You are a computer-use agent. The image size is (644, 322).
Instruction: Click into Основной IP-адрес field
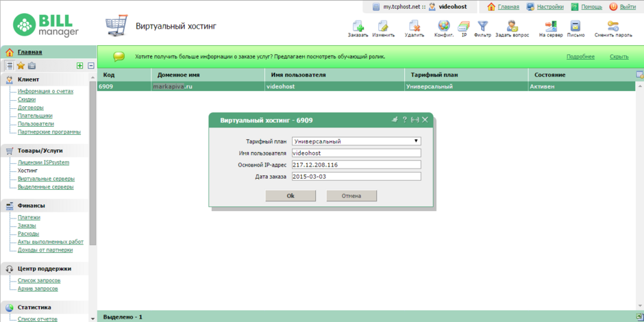(x=356, y=164)
